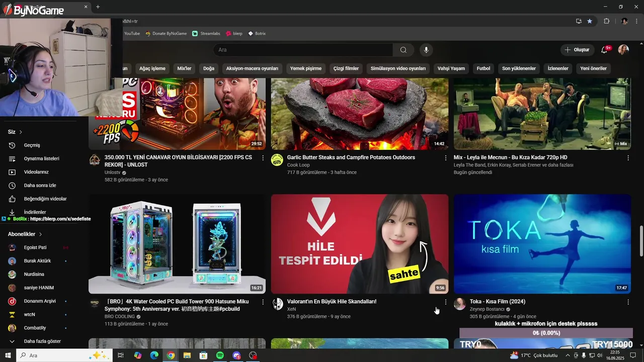Open more options for Valorant hile video
Screen dimensions: 644x362
point(445,302)
